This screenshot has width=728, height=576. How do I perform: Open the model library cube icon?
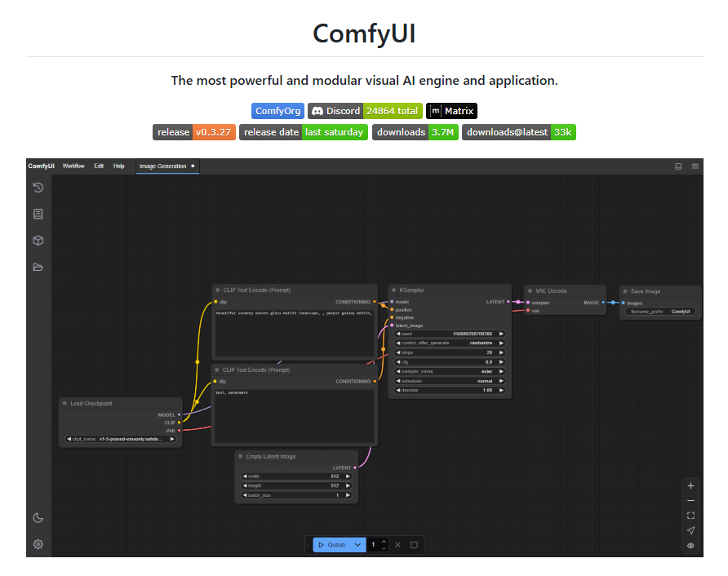38,241
